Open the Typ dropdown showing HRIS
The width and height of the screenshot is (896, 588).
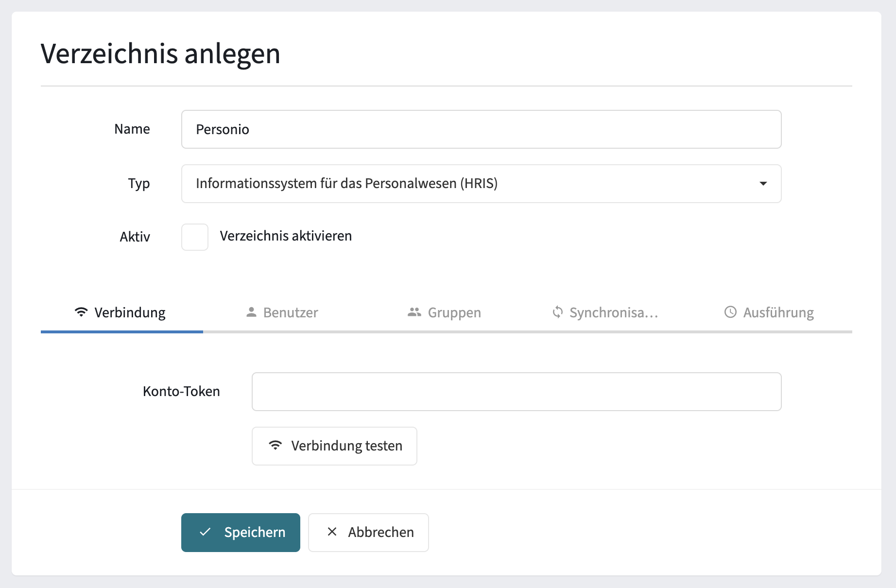click(x=481, y=184)
